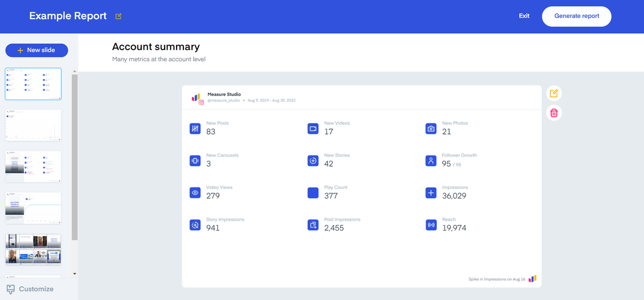Click the Account summary heading
The width and height of the screenshot is (644, 300).
click(x=156, y=46)
